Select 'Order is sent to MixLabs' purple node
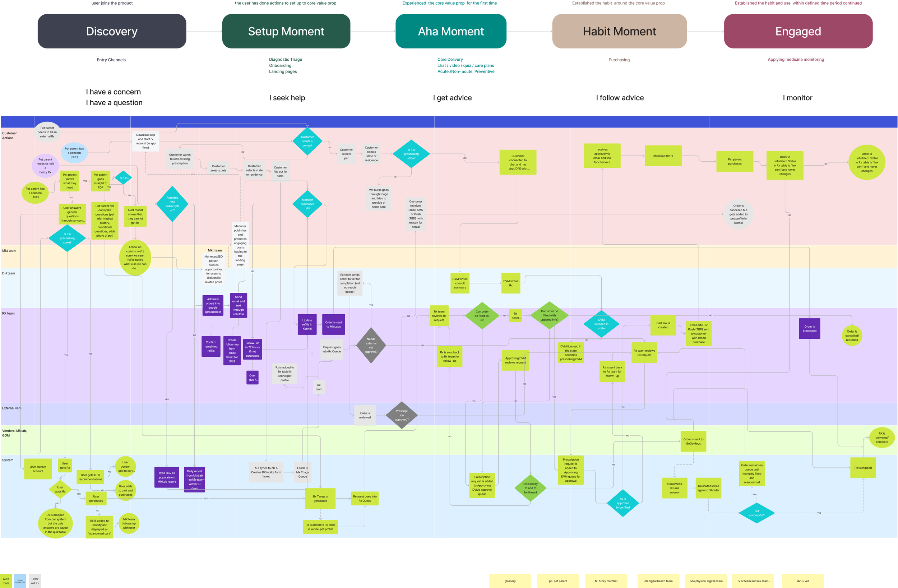Viewport: 898px width, 588px height. tap(333, 325)
